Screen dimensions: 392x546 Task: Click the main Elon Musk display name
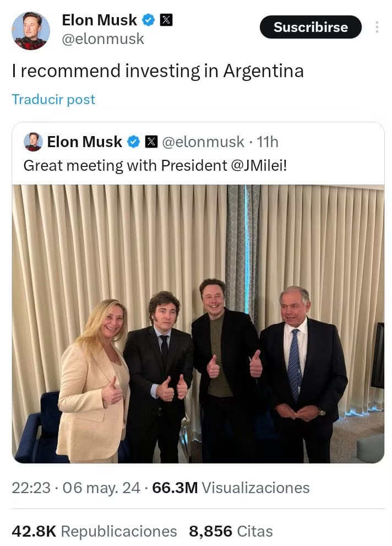tap(99, 20)
